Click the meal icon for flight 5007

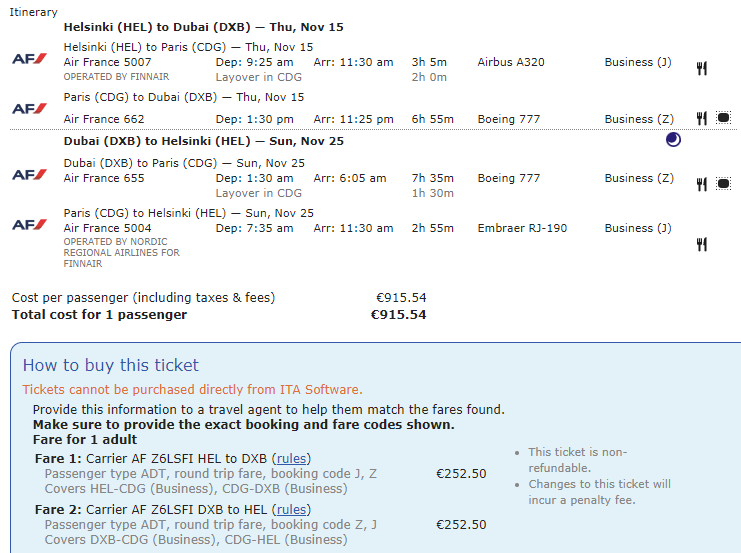click(x=702, y=69)
